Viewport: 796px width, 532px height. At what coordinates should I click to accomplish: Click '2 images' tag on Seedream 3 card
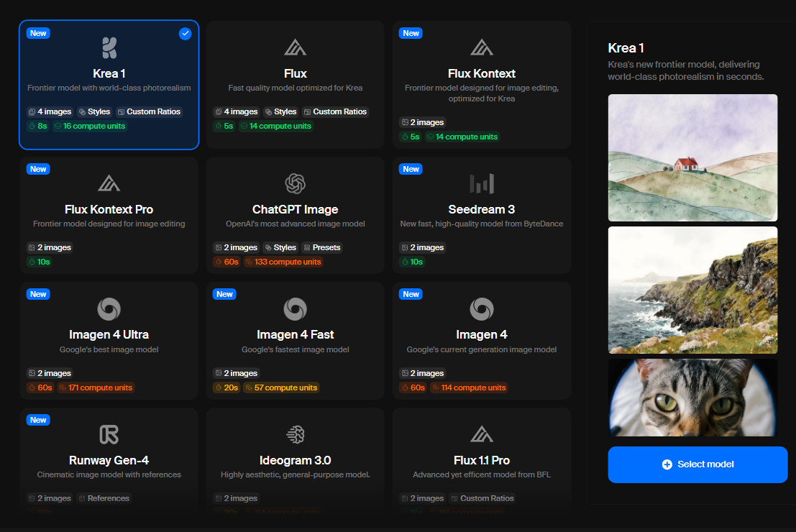(422, 248)
